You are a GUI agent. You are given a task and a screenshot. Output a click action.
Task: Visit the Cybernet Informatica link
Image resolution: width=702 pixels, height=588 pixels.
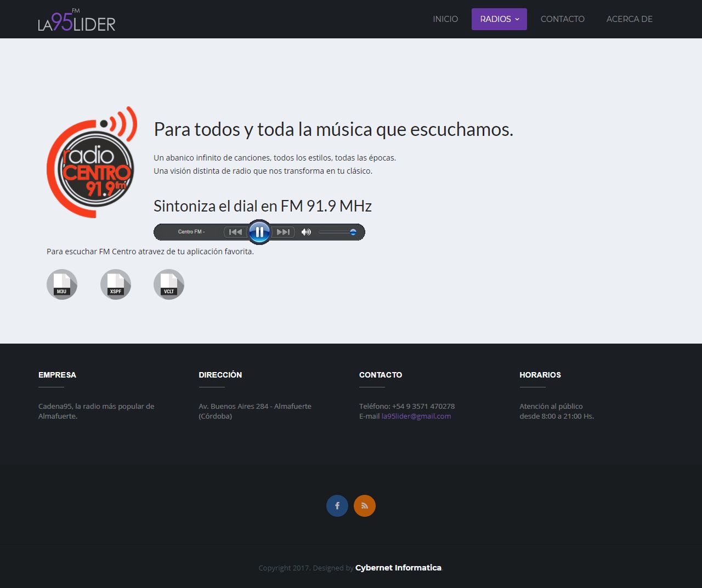398,568
